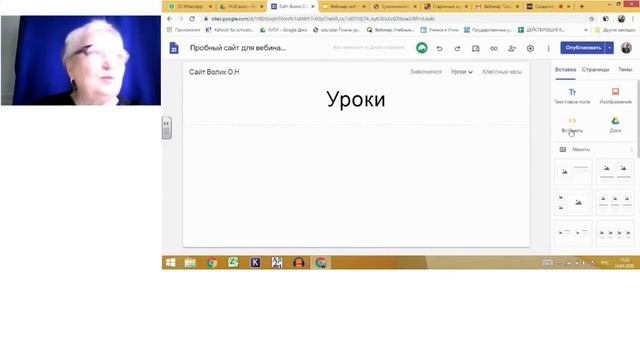Image resolution: width=640 pixels, height=360 pixels.
Task: Bookmark this page with star icon
Action: 591,19
